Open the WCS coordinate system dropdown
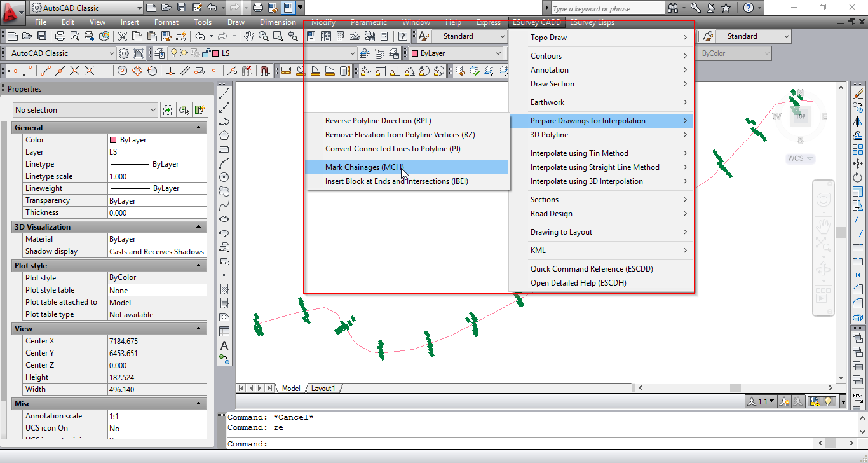 point(801,158)
